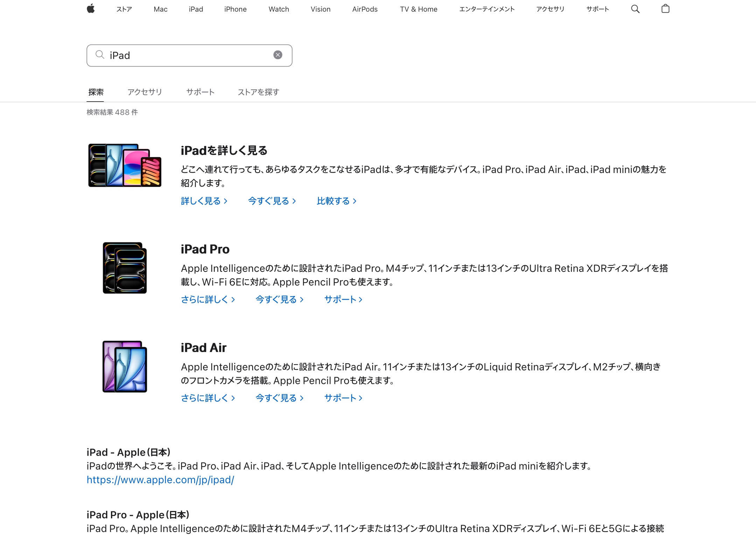
Task: Open the iPad Air product thumbnail
Action: click(125, 366)
